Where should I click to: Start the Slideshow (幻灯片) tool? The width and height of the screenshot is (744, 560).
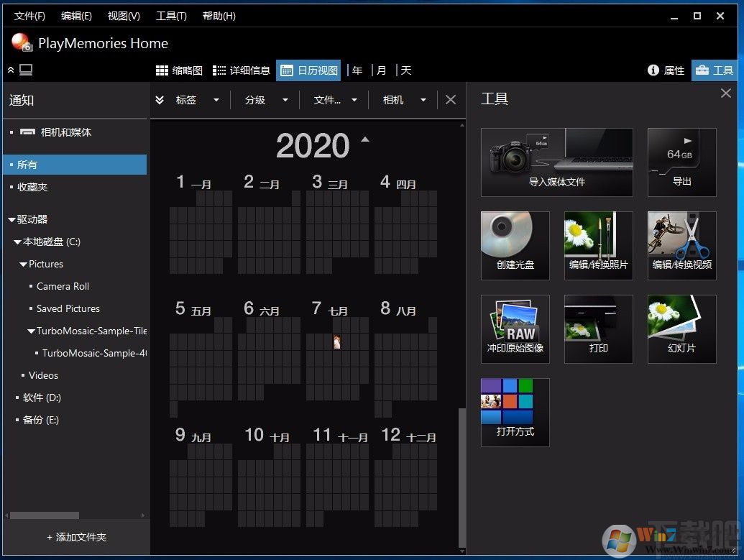[681, 329]
